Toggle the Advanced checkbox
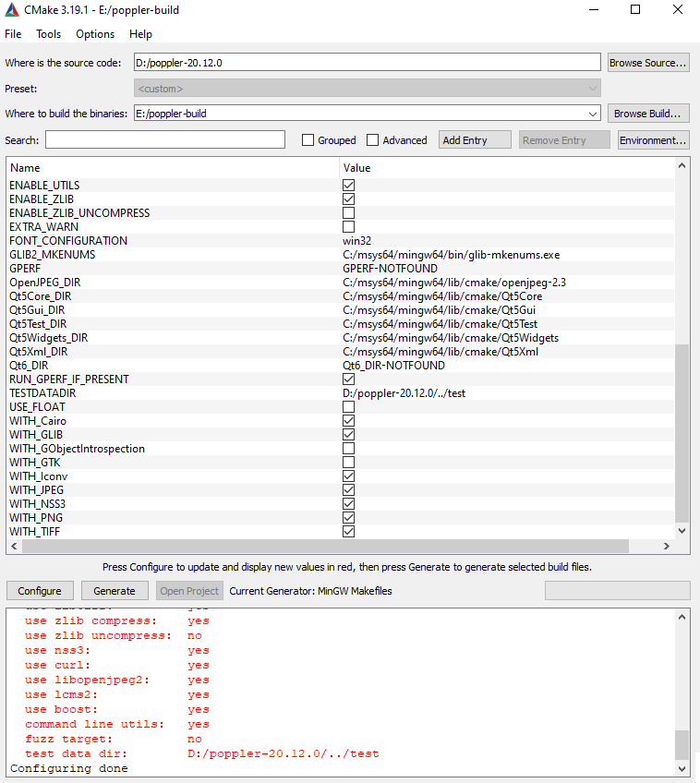 (x=373, y=140)
